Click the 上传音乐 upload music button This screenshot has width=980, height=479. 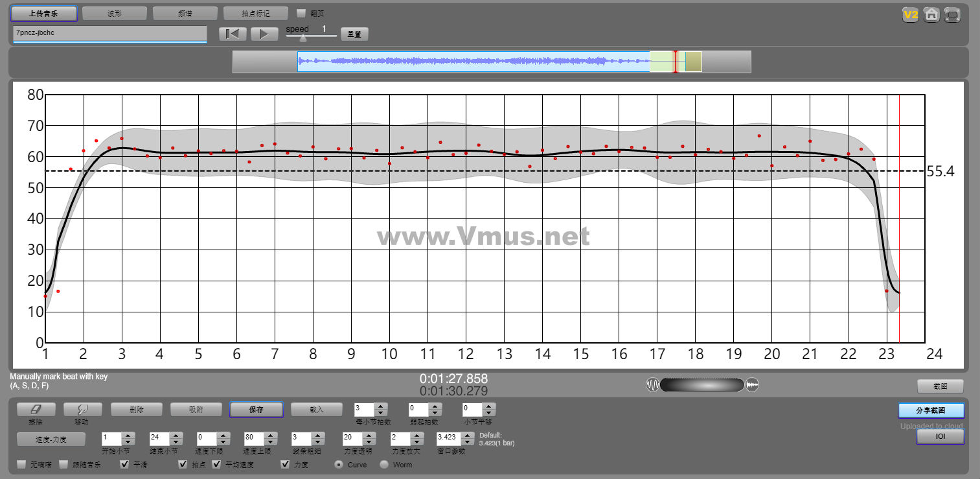(x=43, y=13)
